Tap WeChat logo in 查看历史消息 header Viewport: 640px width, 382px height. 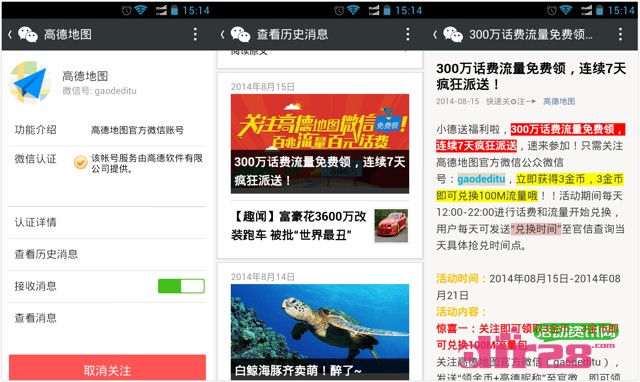coord(240,35)
